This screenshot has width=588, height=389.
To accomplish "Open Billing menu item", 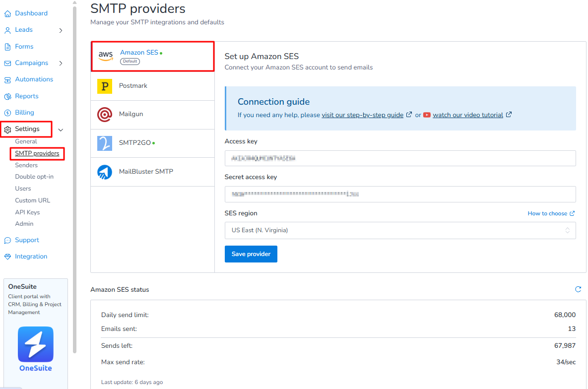I will point(24,113).
